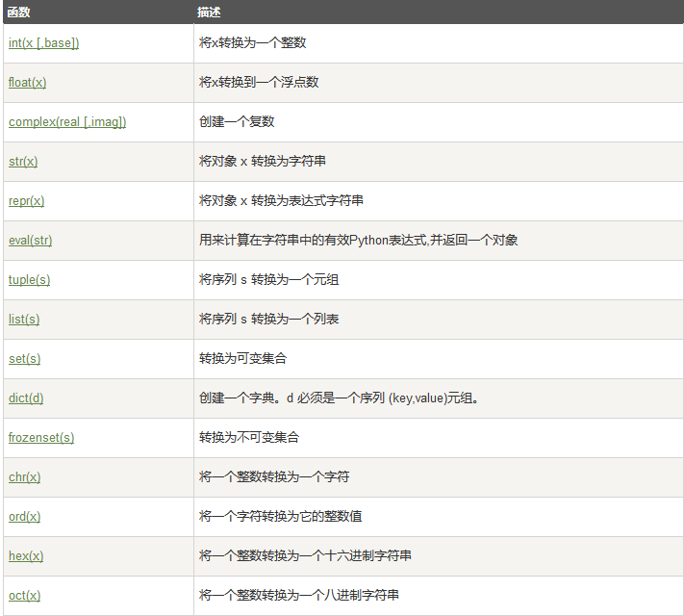This screenshot has width=684, height=616.
Task: Select text 将序列 s 转换为一个元组
Action: coord(268,279)
